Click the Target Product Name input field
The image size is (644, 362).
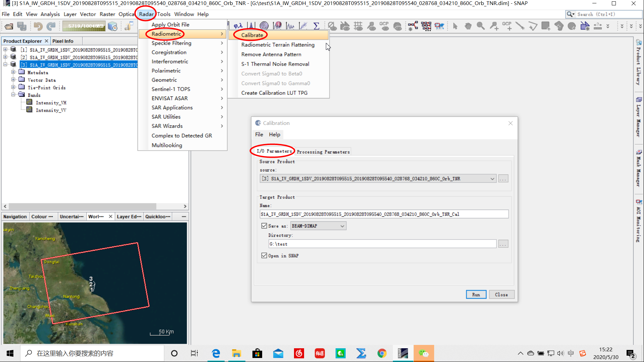click(384, 214)
